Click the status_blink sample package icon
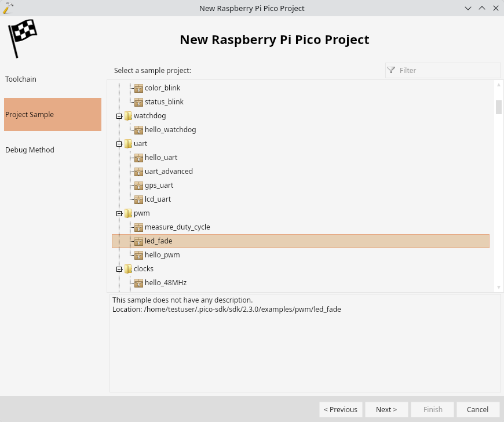Image resolution: width=504 pixels, height=422 pixels. click(x=138, y=102)
